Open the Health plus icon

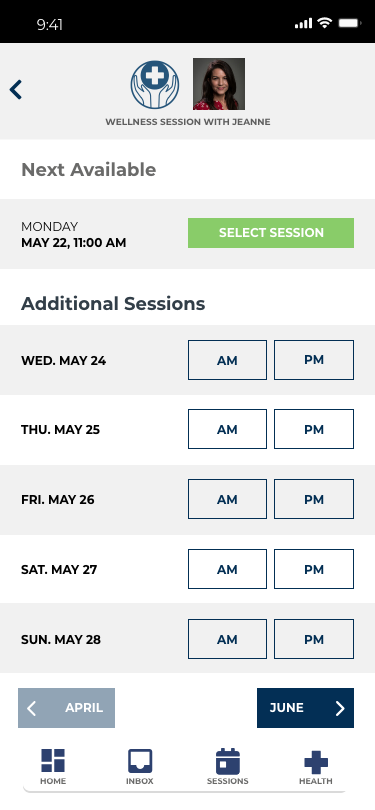pyautogui.click(x=316, y=761)
